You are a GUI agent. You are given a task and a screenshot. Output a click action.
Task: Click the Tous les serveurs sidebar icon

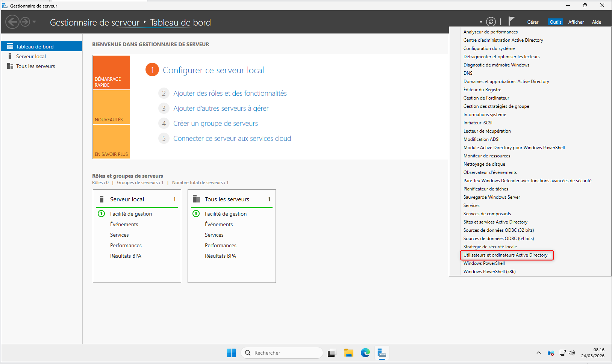[x=10, y=66]
